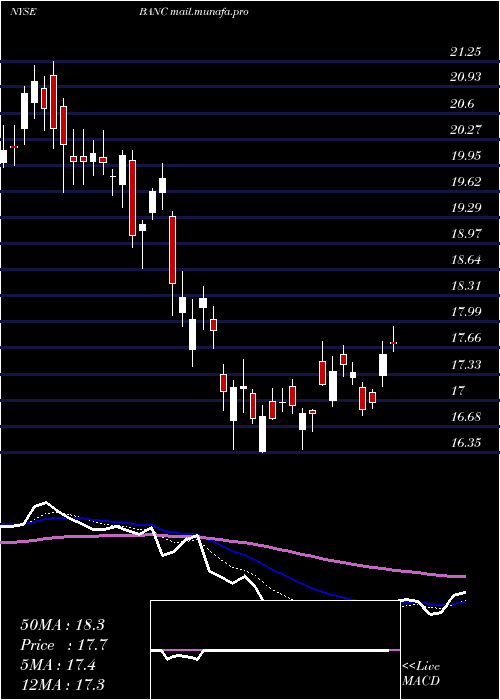Image resolution: width=500 pixels, height=700 pixels.
Task: Click the BANC mail.munafa.pro title text
Action: [x=193, y=12]
